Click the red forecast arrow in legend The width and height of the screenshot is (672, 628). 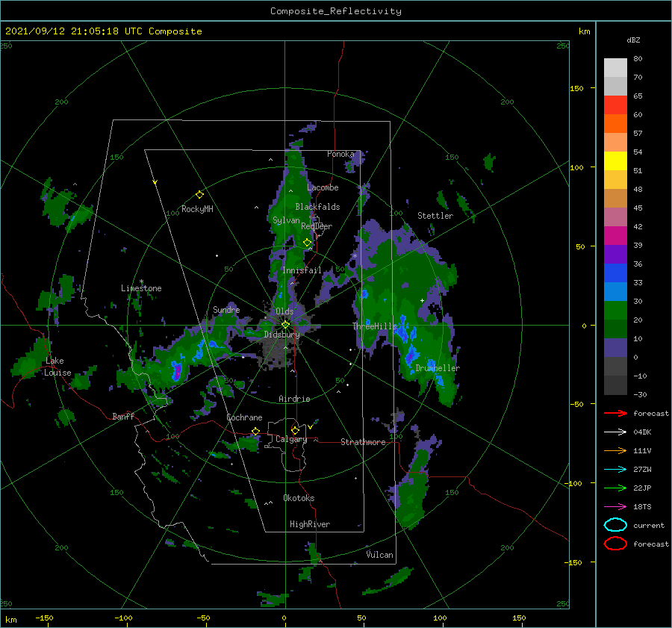[615, 413]
